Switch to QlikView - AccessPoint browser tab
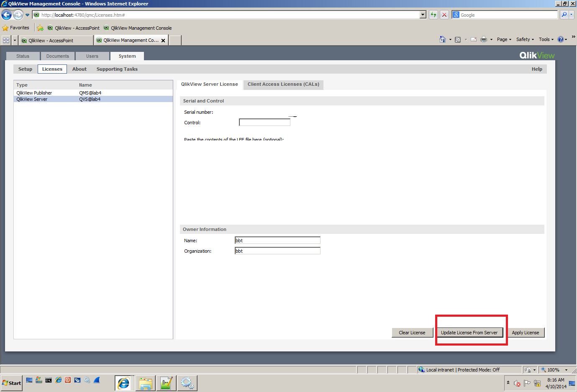Viewport: 577px width, 392px height. point(56,40)
